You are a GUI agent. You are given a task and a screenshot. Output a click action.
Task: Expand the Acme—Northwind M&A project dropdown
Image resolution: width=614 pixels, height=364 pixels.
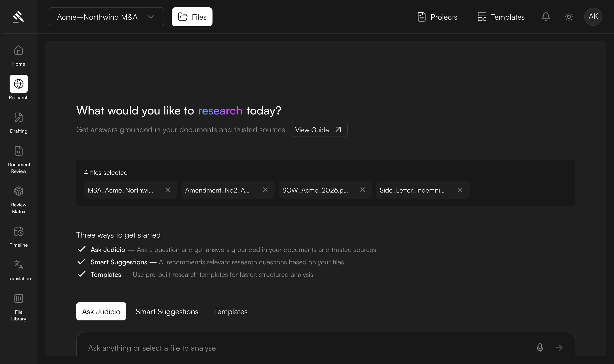[x=106, y=17]
